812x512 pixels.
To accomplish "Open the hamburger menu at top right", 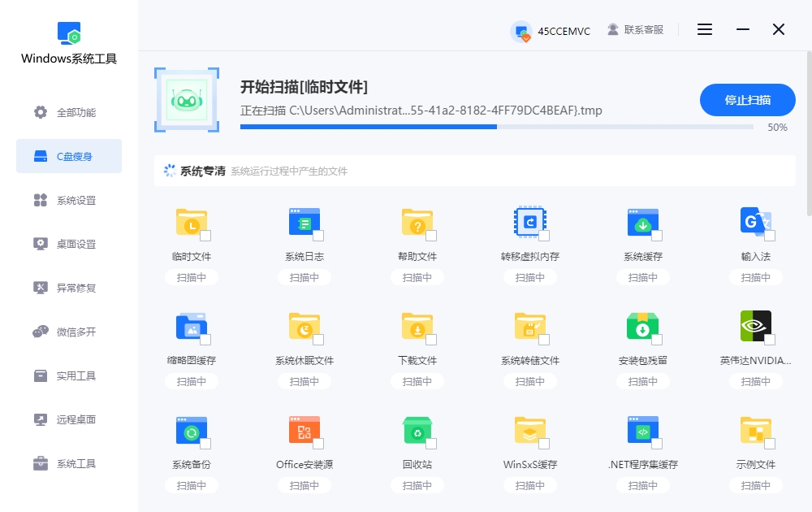I will (x=704, y=29).
